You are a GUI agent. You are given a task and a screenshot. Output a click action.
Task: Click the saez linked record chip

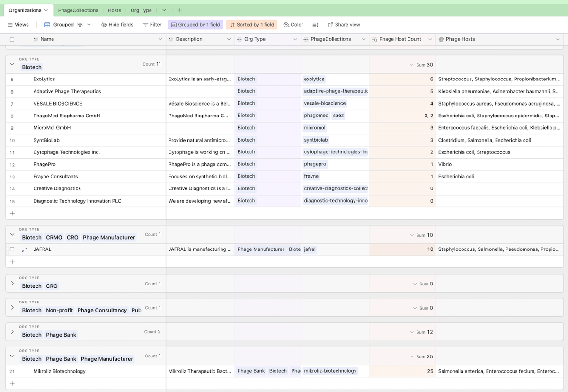pos(338,116)
